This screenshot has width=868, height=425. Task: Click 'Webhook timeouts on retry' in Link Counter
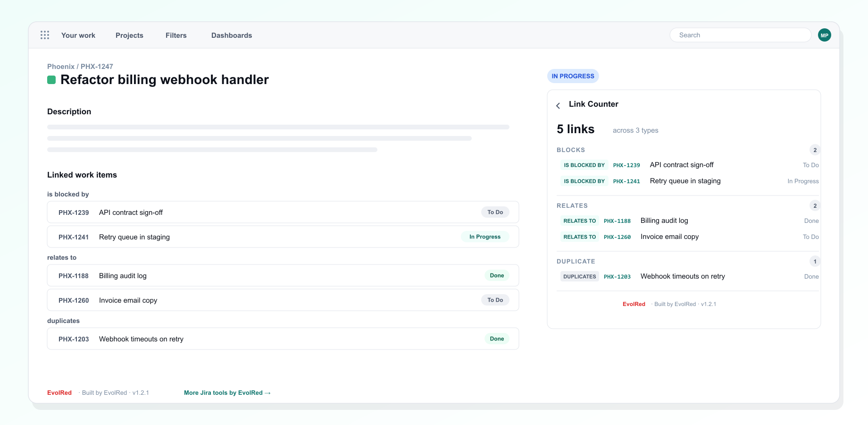point(683,276)
